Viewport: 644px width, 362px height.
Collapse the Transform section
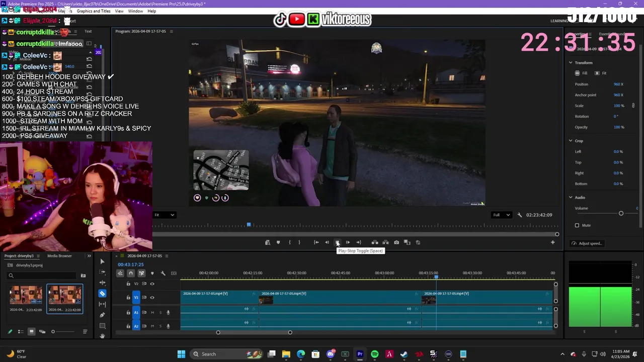click(571, 63)
